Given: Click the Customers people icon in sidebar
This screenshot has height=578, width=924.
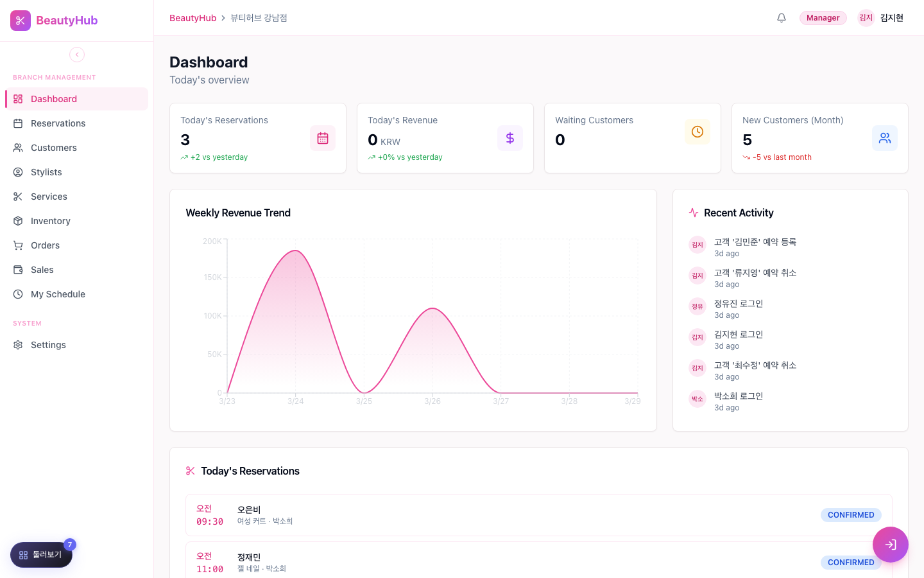Looking at the screenshot, I should point(18,148).
